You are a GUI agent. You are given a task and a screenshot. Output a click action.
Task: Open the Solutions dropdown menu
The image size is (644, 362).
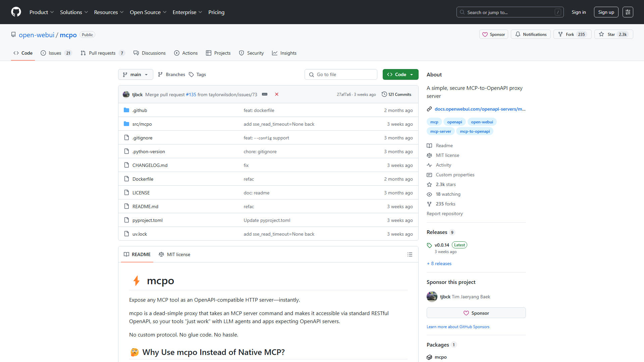pos(74,12)
